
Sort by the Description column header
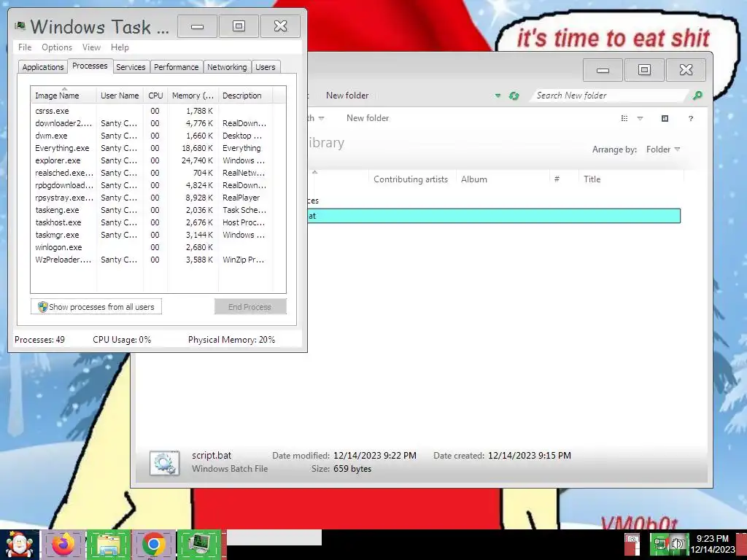click(x=245, y=96)
